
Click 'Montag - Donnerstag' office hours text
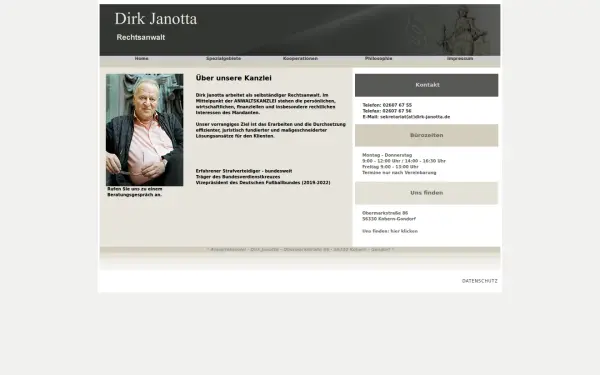(x=387, y=155)
